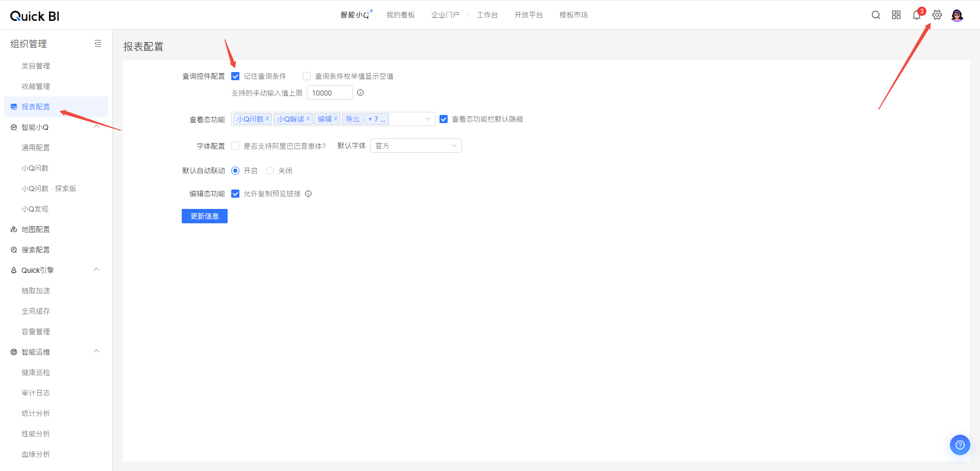Toggle 允许复制预览链接 checkbox
980x471 pixels.
pyautogui.click(x=235, y=194)
